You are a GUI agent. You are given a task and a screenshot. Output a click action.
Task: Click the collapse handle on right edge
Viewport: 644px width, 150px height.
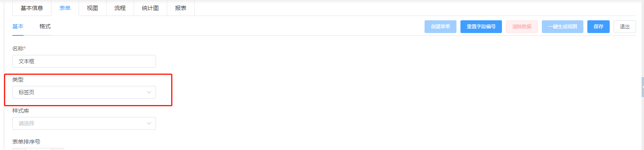pos(642,87)
